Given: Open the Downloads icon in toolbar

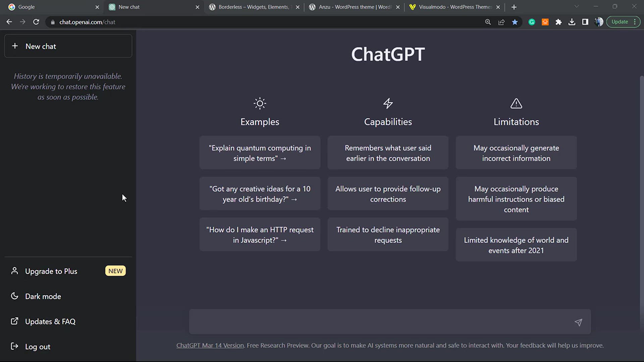Looking at the screenshot, I should (572, 22).
